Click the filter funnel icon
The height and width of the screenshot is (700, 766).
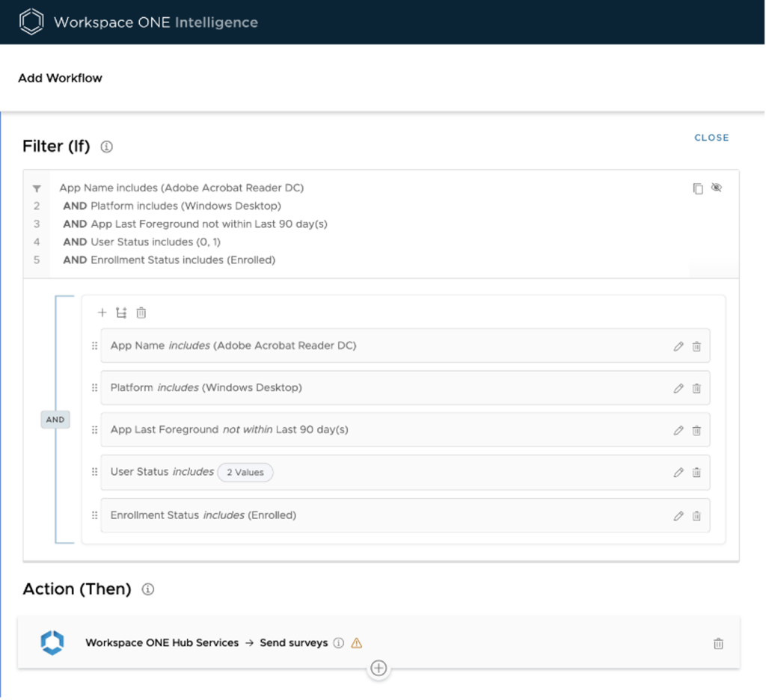pyautogui.click(x=37, y=188)
